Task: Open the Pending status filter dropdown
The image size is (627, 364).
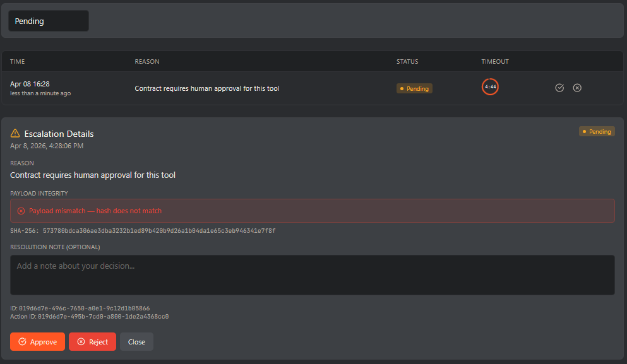Action: click(49, 21)
